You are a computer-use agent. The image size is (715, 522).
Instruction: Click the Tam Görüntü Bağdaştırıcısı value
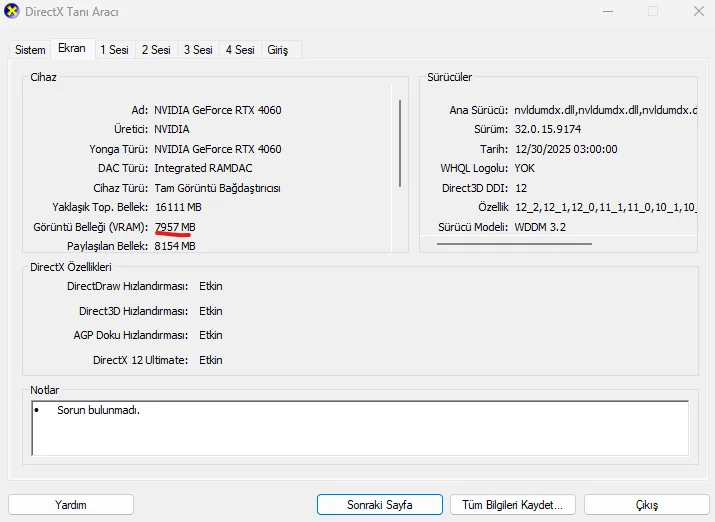(218, 188)
